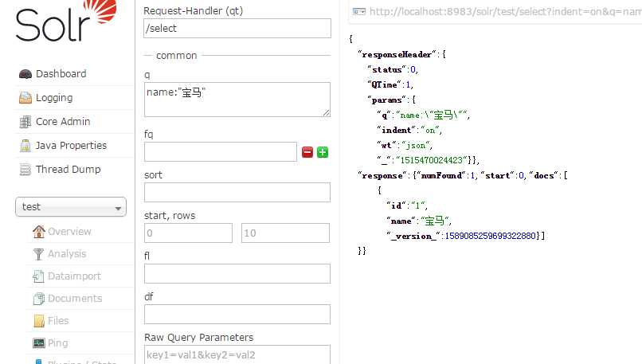Open Core Admin menu item
Image resolution: width=642 pixels, height=364 pixels.
(x=63, y=122)
